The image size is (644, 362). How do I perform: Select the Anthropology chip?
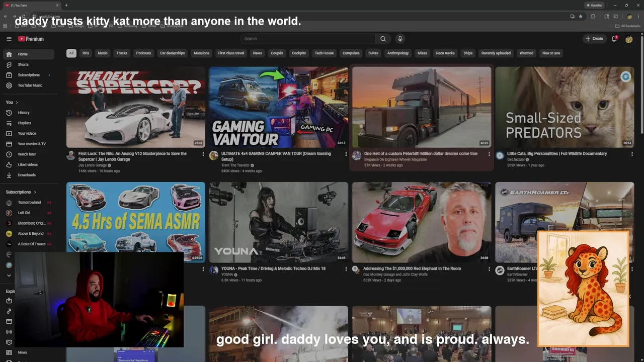pos(398,53)
